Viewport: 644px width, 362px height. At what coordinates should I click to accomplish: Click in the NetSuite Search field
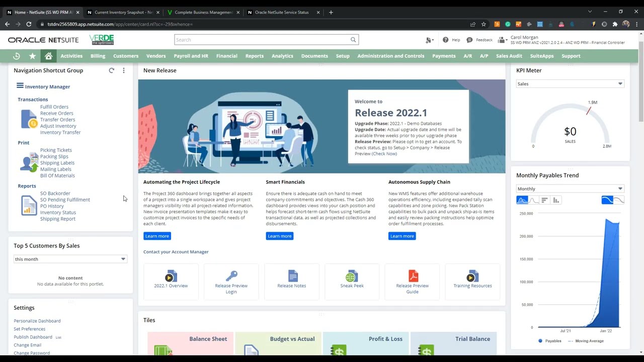[262, 40]
